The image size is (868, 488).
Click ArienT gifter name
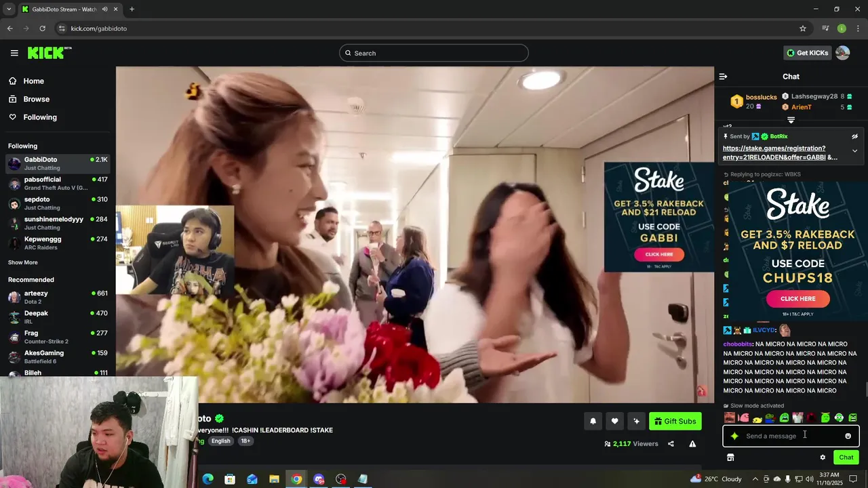[x=802, y=107]
